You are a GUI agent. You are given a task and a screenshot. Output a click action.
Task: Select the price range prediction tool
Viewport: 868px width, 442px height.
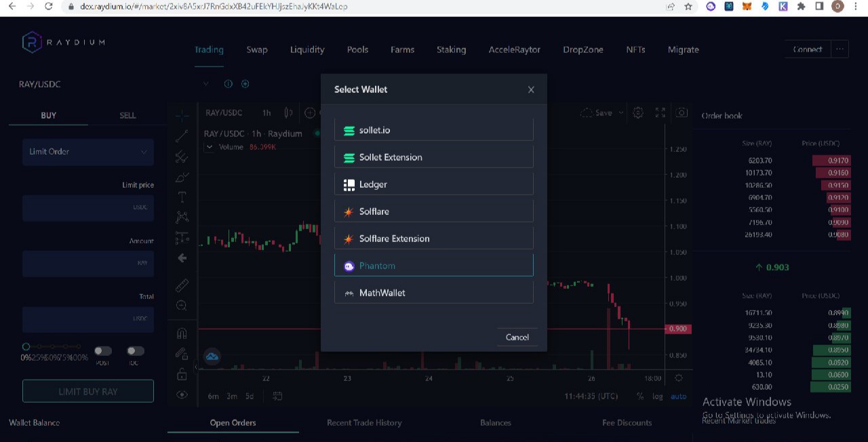[182, 238]
